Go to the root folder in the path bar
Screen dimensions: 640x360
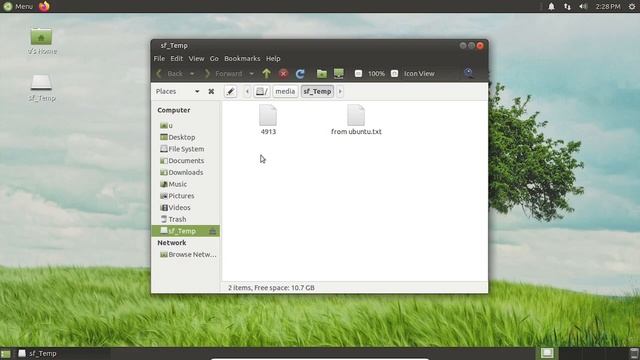[262, 91]
